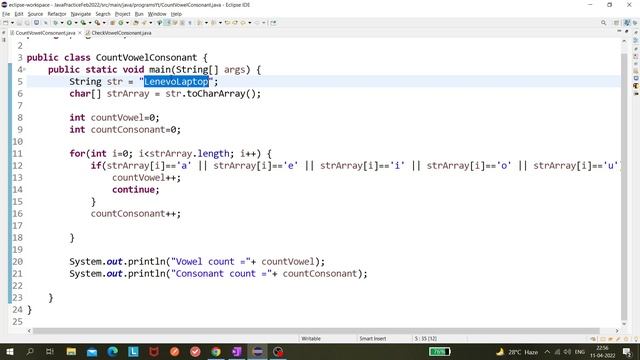Expand the Coverage dropdown arrow

pyautogui.click(x=90, y=23)
